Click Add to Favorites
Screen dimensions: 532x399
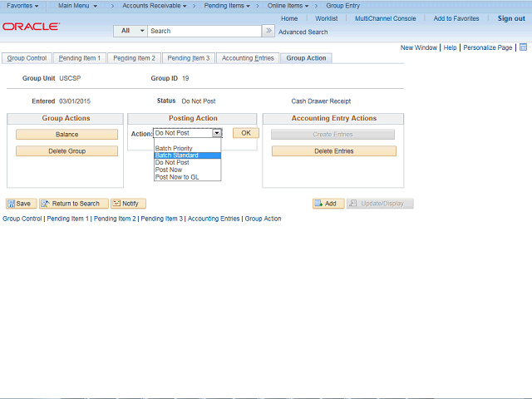tap(456, 18)
